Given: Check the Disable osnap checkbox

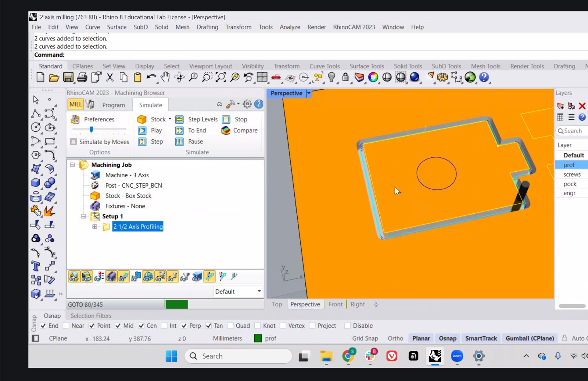Looking at the screenshot, I should tap(347, 326).
